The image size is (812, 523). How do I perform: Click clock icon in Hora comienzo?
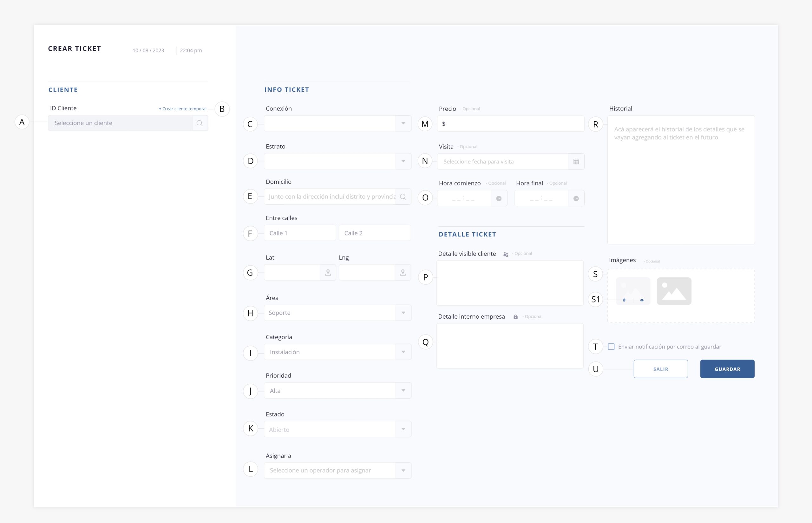(x=499, y=198)
